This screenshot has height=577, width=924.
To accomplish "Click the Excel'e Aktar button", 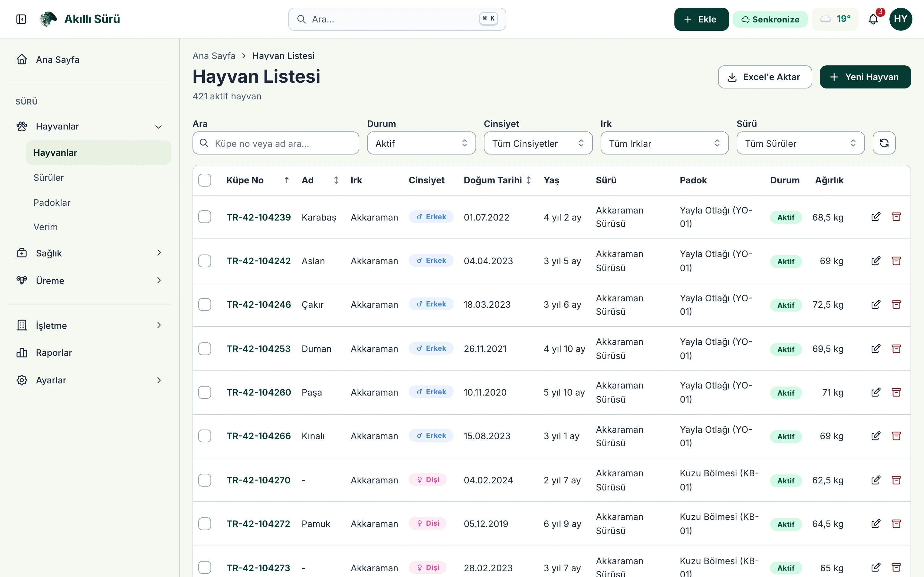I will click(765, 77).
